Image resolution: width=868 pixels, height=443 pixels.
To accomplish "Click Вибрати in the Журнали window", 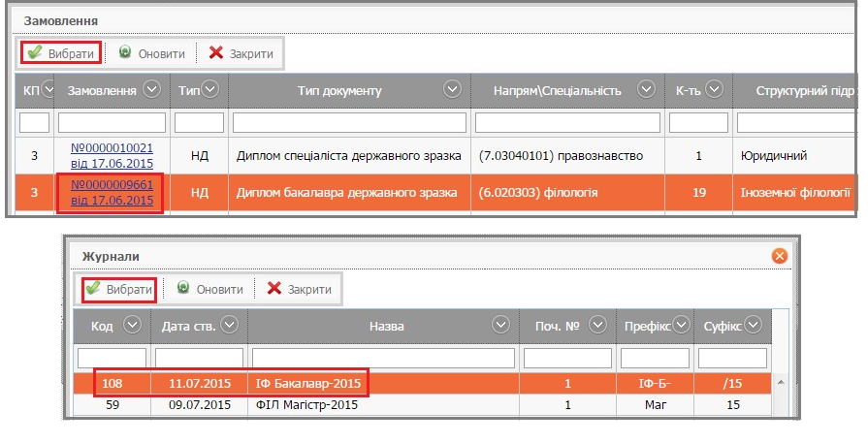I will (x=119, y=289).
